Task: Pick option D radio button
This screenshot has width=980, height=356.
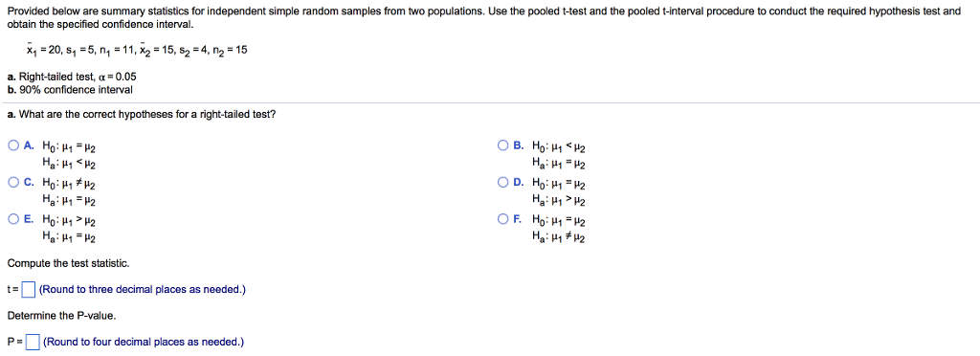Action: [x=504, y=183]
